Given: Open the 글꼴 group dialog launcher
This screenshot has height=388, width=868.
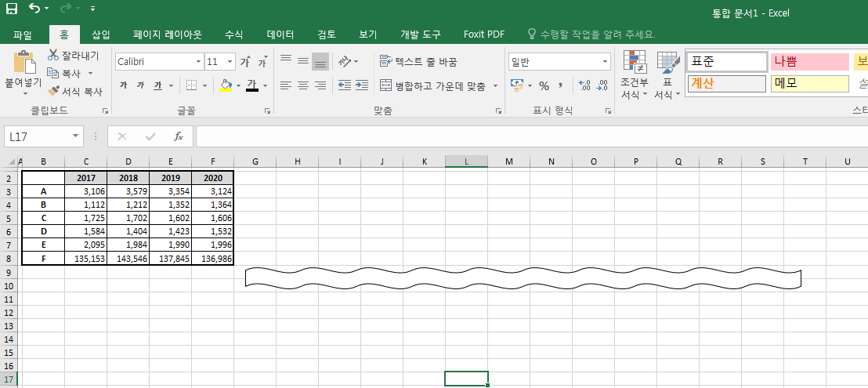Looking at the screenshot, I should (x=268, y=111).
